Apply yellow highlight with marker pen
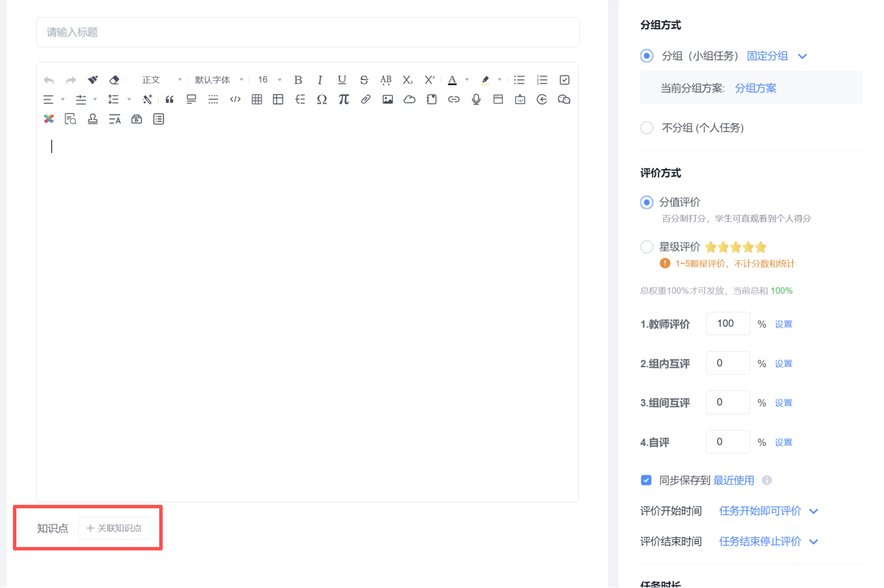 (x=485, y=80)
